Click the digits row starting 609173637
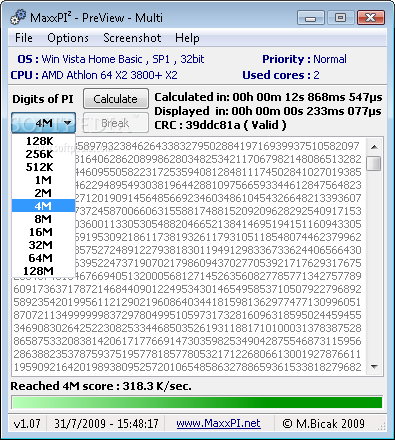The image size is (395, 440). (187, 289)
